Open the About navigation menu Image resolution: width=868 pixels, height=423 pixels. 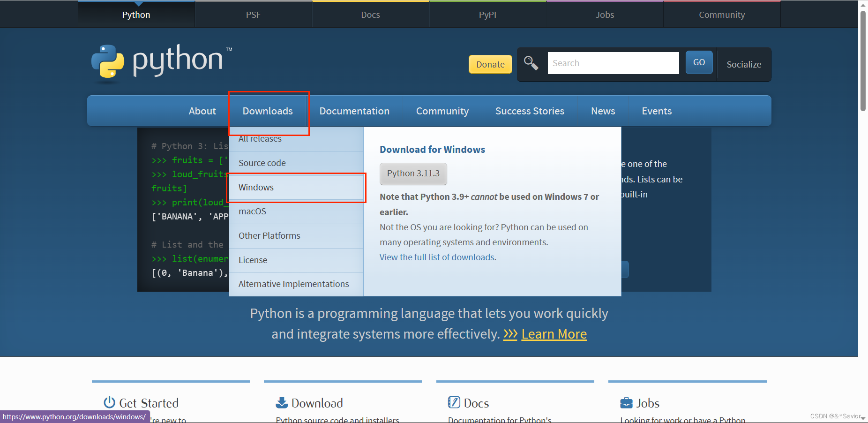click(202, 111)
